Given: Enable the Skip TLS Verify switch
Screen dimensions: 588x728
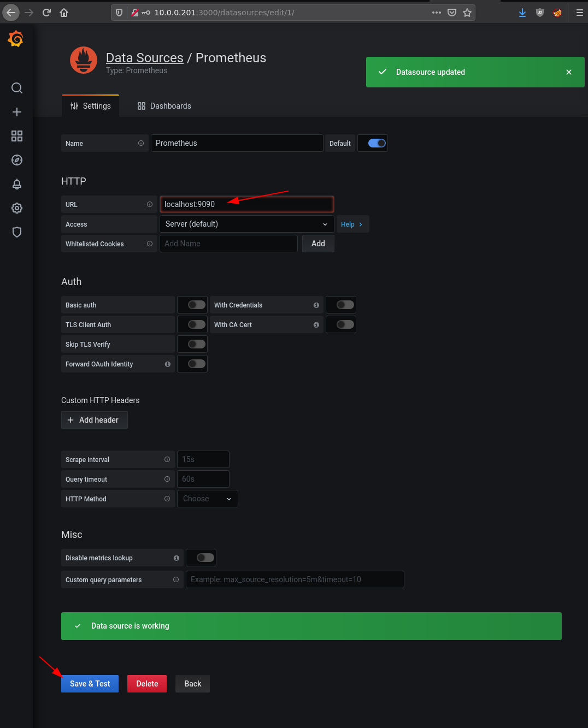Looking at the screenshot, I should coord(197,344).
